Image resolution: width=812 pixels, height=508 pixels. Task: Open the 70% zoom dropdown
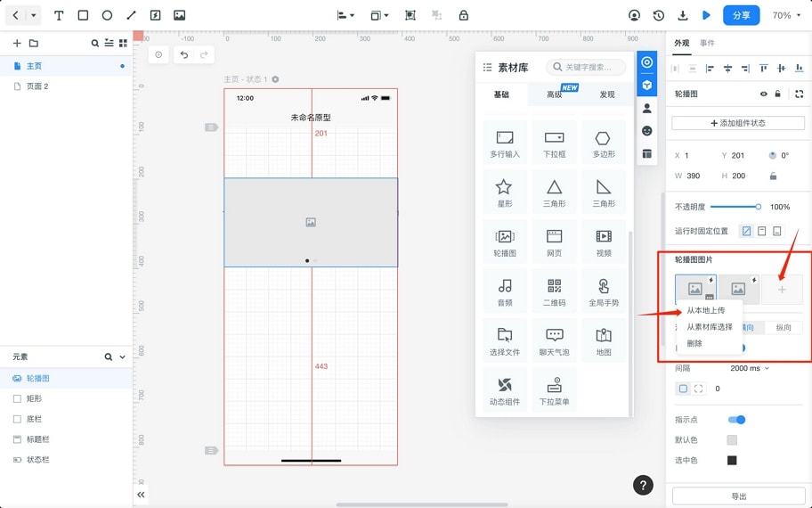785,15
